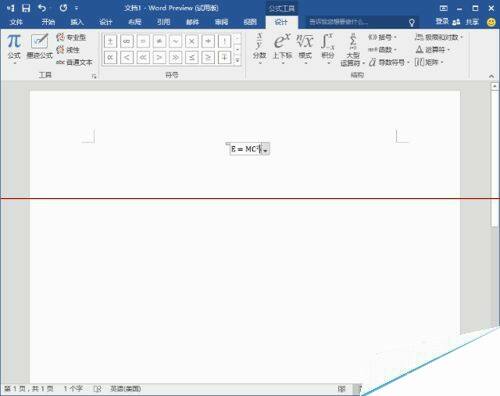Viewport: 500px width, 396px height.
Task: Open the 分数 fraction structures dropdown
Action: [x=259, y=49]
